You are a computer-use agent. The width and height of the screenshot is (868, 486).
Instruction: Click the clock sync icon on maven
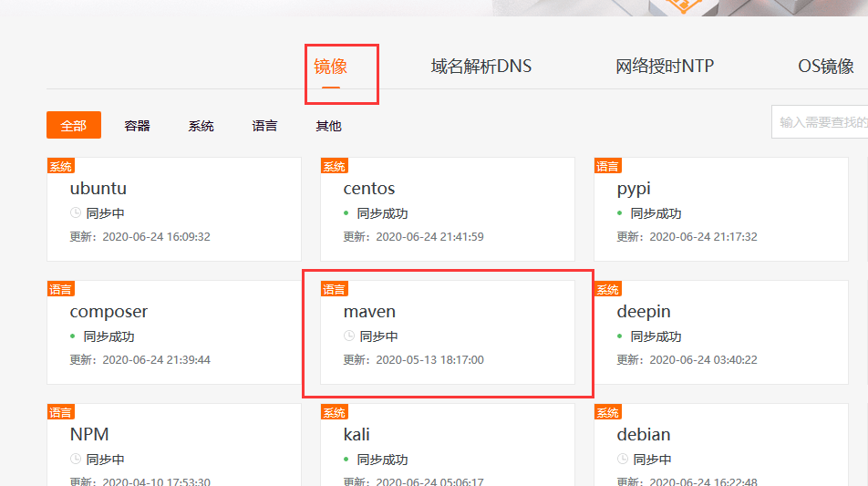tap(349, 336)
